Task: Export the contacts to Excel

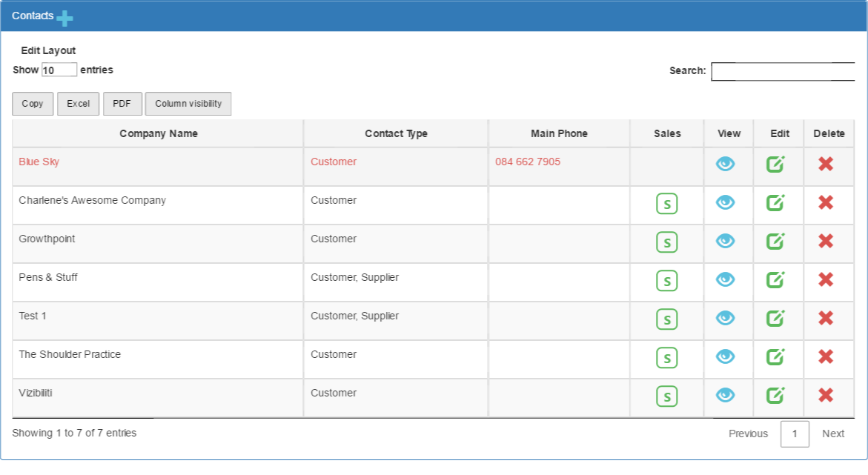Action: coord(78,104)
